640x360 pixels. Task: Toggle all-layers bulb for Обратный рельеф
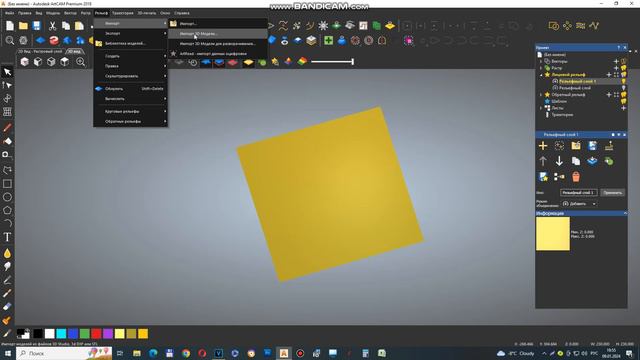[x=623, y=95]
